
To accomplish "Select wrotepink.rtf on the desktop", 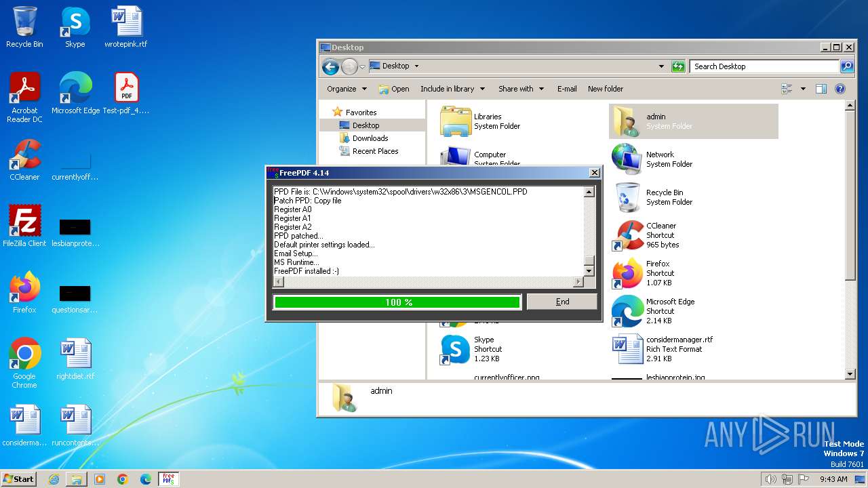I will pos(126,27).
